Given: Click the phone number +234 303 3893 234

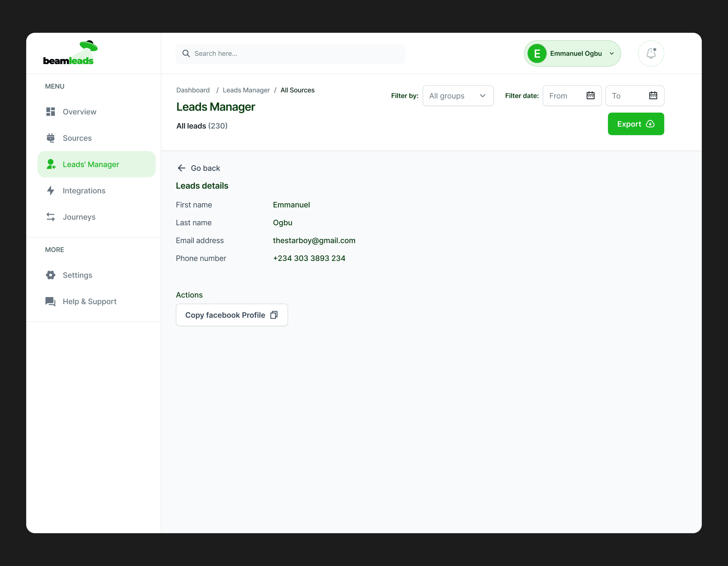Looking at the screenshot, I should click(309, 258).
